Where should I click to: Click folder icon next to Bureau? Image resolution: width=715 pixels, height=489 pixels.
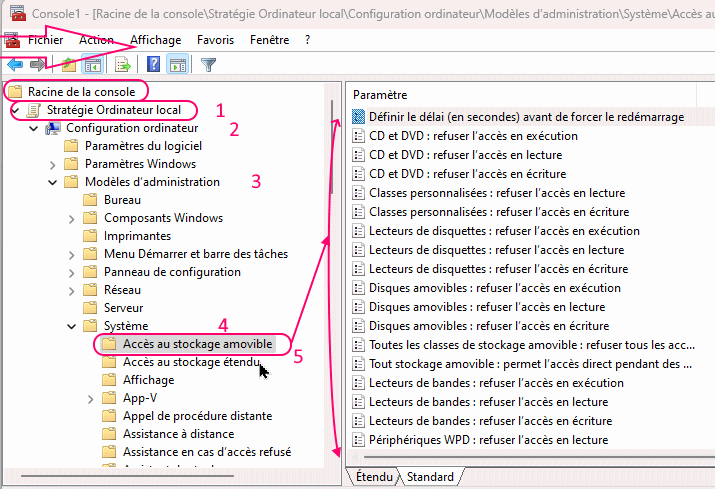[x=90, y=200]
